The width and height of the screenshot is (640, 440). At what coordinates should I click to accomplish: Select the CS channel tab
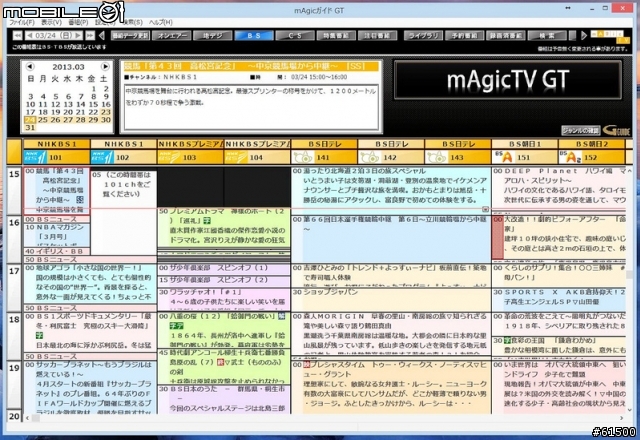(x=295, y=36)
